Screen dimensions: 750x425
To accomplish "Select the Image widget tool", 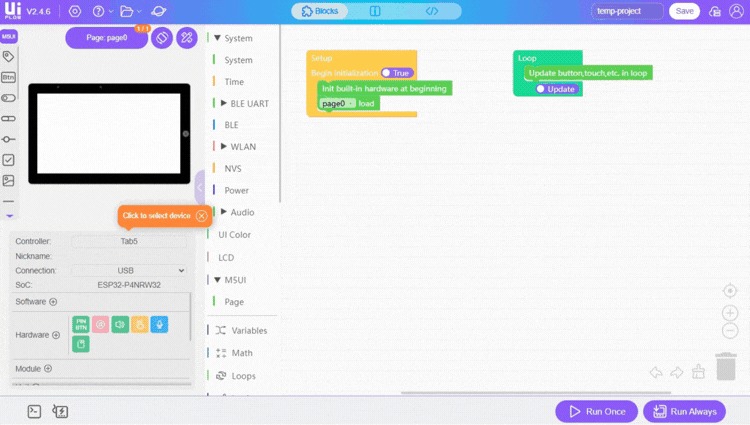I will tap(8, 180).
